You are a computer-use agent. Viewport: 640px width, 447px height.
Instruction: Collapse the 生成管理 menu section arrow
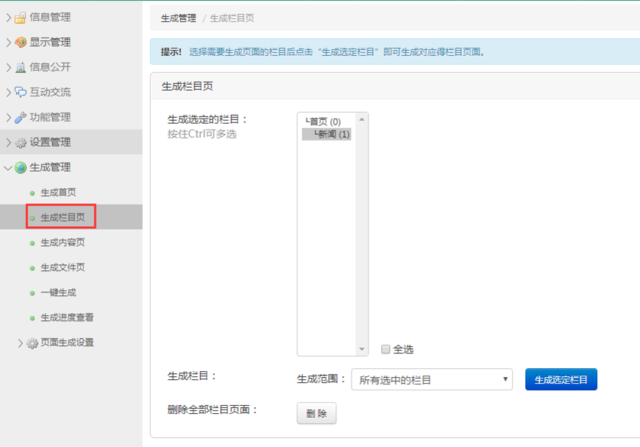click(8, 167)
